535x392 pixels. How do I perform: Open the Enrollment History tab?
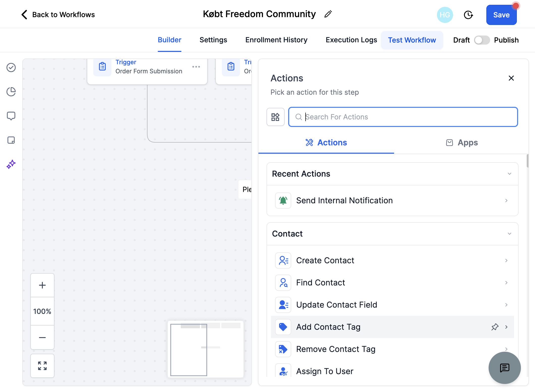276,40
